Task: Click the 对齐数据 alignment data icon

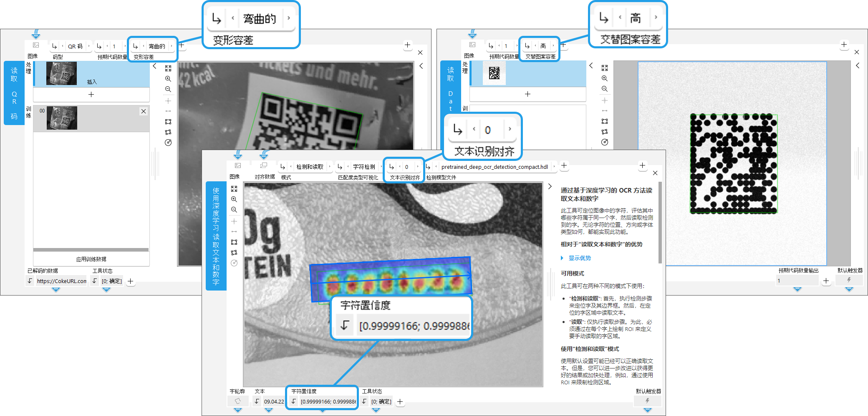Action: tap(264, 166)
